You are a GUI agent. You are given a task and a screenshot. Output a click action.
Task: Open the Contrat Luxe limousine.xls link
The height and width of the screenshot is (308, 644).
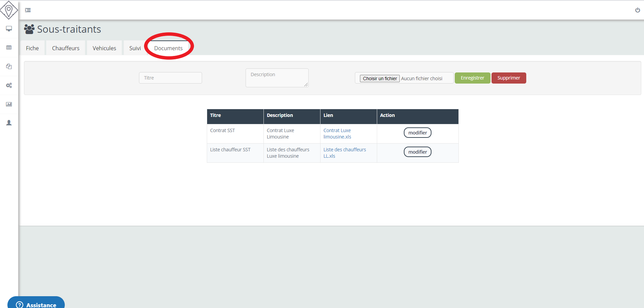(337, 133)
